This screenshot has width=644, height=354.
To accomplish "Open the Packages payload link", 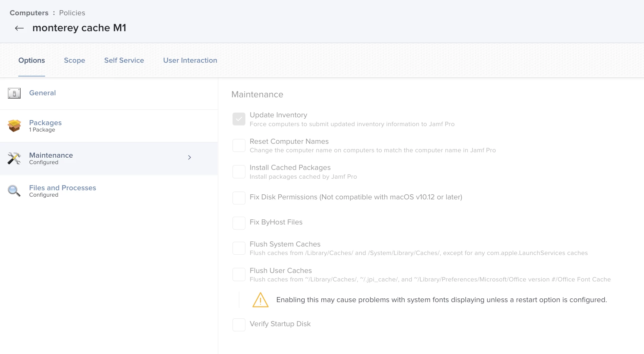I will pos(45,123).
